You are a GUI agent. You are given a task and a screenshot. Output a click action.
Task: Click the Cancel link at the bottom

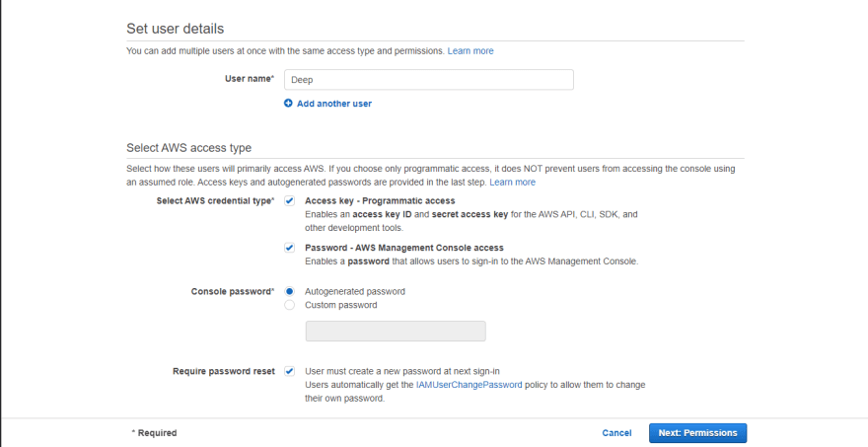pos(616,433)
